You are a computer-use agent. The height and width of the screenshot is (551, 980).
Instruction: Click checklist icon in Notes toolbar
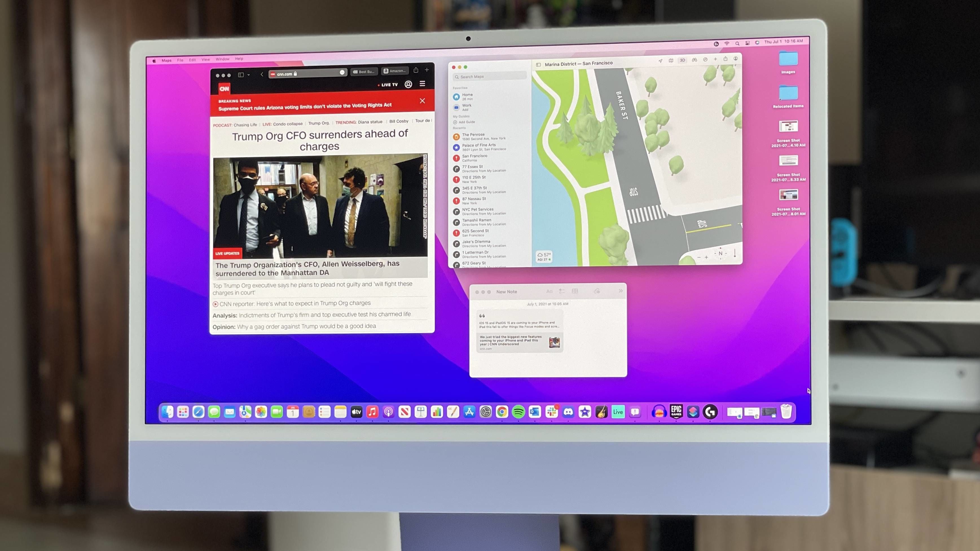coord(562,291)
